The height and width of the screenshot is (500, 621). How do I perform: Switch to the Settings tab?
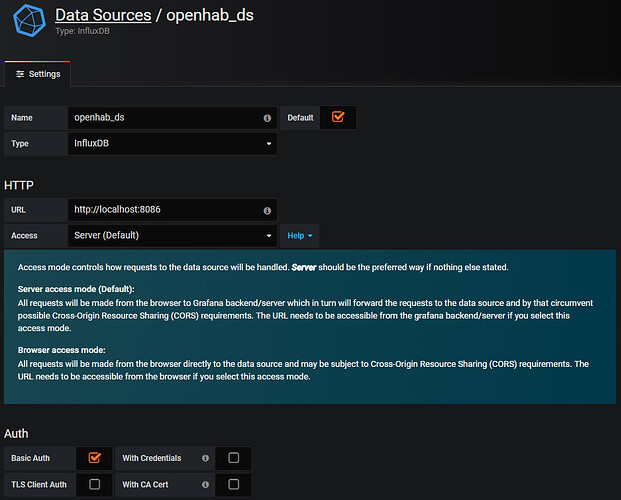(x=38, y=74)
